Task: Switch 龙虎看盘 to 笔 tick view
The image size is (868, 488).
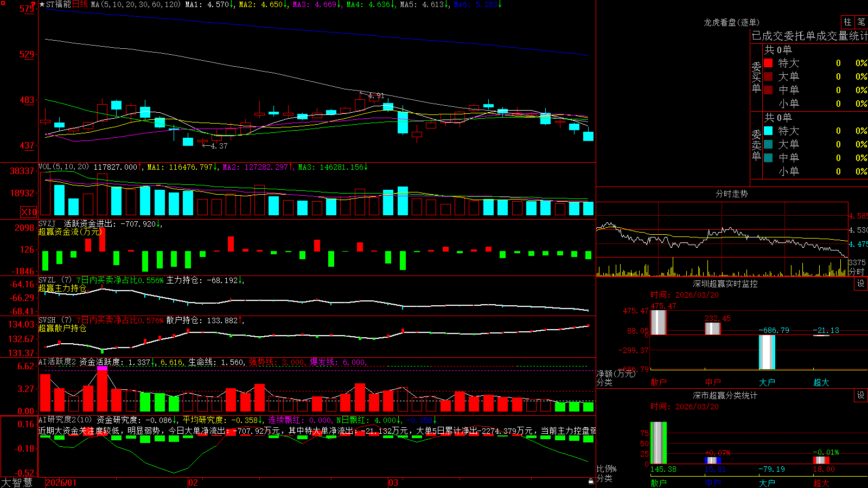Action: click(861, 22)
